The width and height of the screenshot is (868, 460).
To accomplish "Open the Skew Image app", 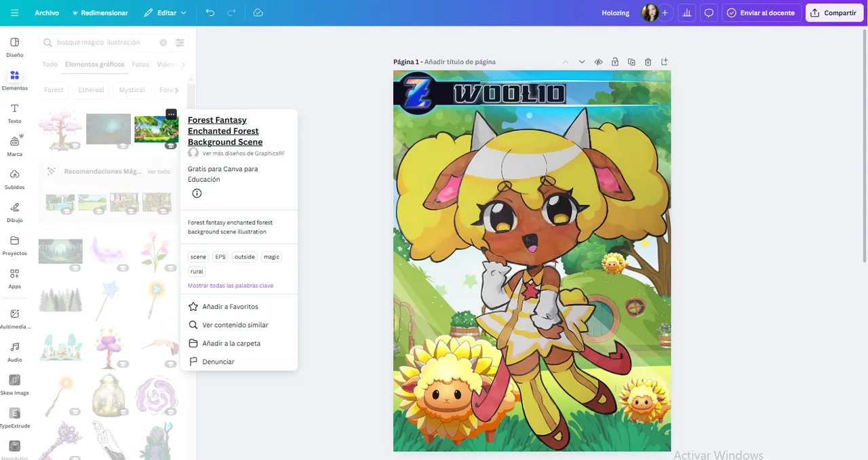I will (x=14, y=385).
